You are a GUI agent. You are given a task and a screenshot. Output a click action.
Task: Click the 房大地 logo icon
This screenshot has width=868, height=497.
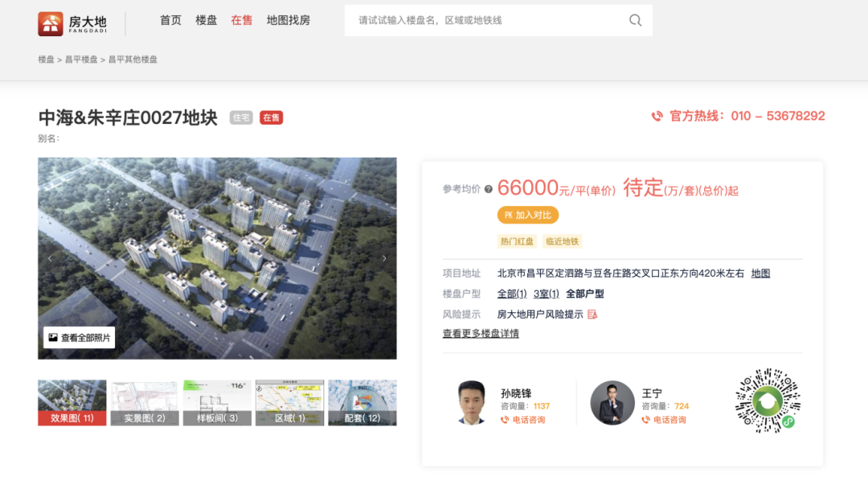tap(51, 23)
